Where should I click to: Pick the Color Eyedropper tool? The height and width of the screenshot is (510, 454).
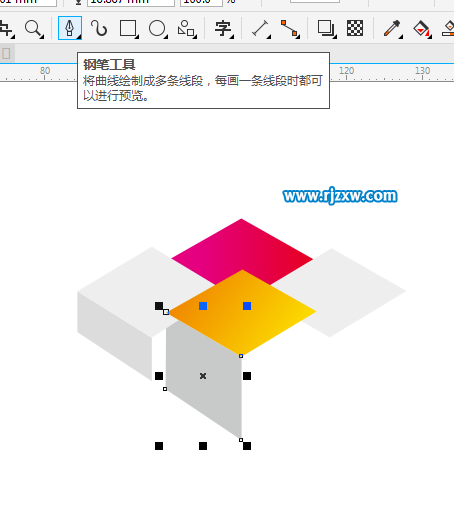pyautogui.click(x=392, y=28)
